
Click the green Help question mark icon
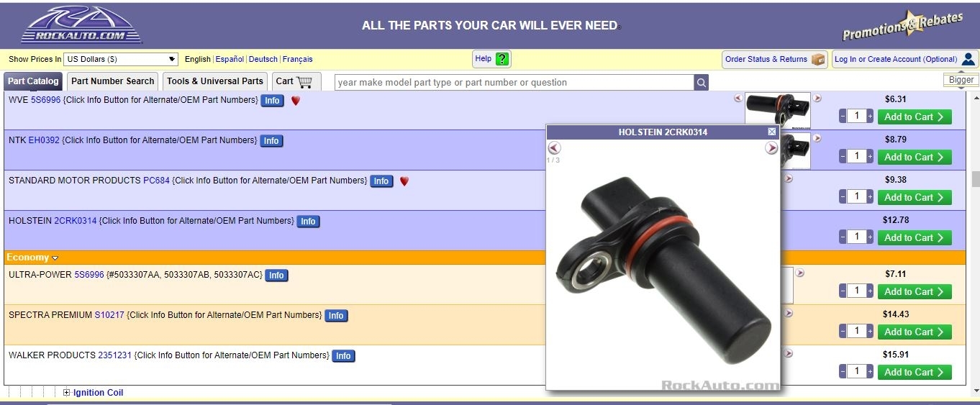coord(502,59)
